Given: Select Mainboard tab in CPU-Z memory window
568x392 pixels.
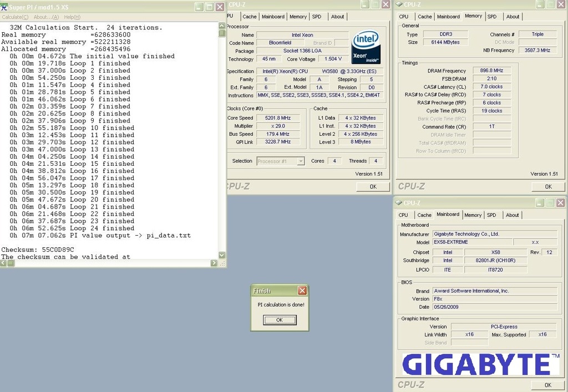Looking at the screenshot, I should [x=448, y=17].
